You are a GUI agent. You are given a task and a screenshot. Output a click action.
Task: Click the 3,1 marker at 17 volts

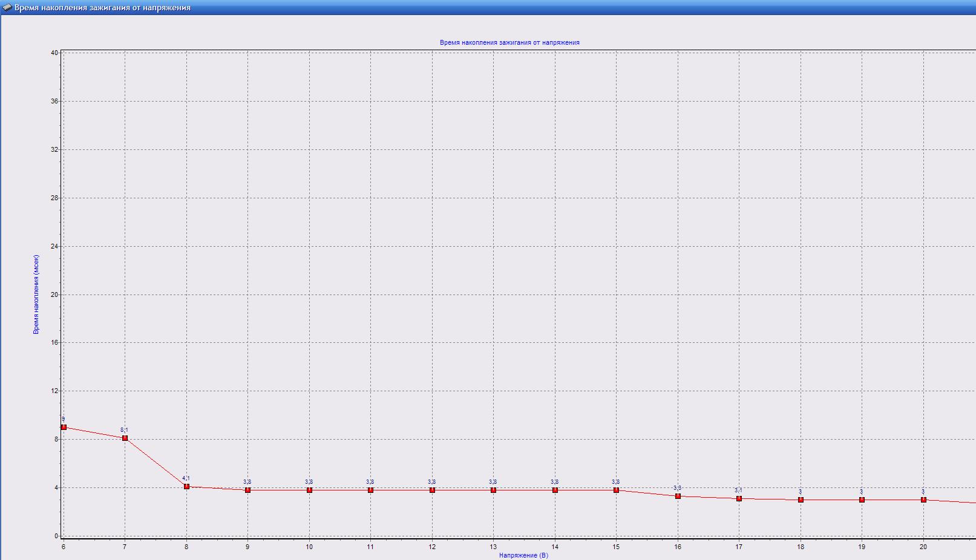point(739,498)
